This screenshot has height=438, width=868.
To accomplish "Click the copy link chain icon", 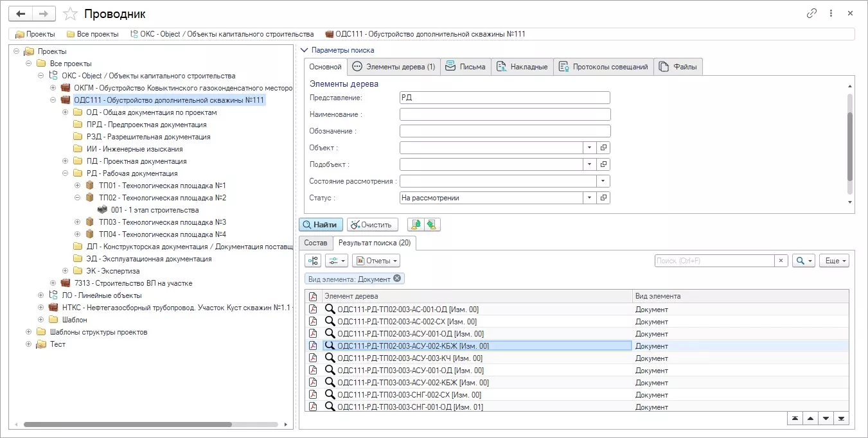I will (812, 13).
